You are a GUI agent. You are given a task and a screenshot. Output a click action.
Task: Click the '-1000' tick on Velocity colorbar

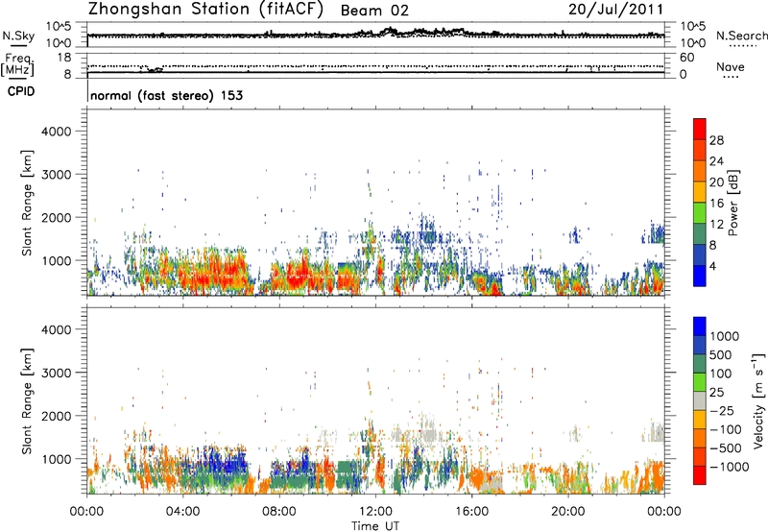point(729,467)
